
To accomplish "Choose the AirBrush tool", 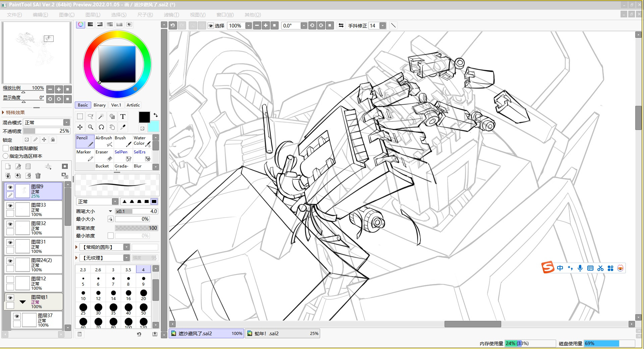I will 104,141.
